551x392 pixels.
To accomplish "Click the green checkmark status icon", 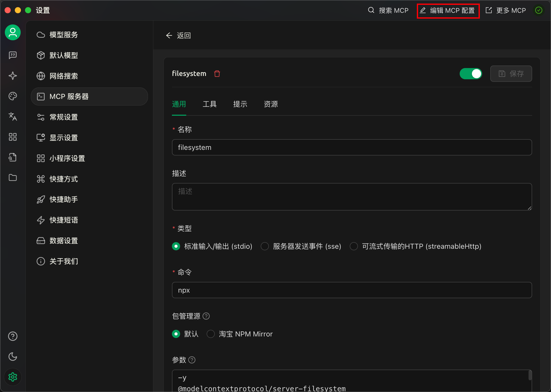I will pos(539,10).
